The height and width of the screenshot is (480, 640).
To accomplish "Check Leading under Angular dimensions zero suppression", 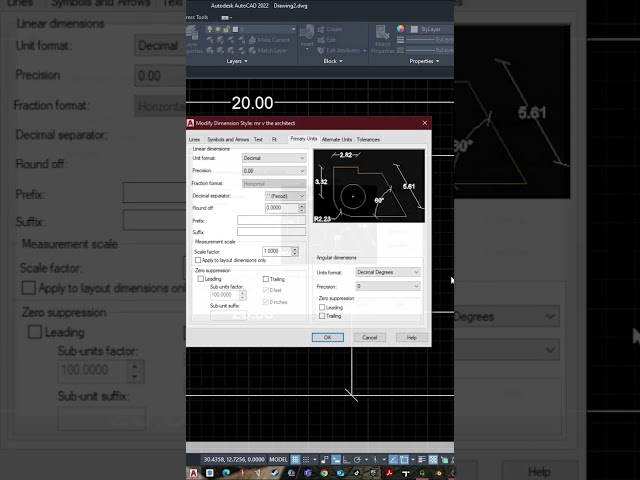I will tap(322, 307).
